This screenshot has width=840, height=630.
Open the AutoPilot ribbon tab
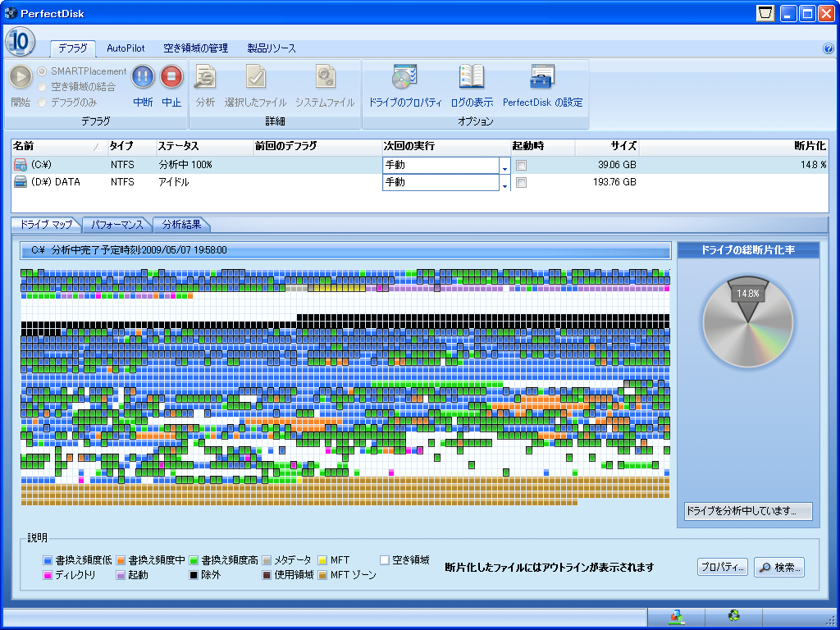126,48
